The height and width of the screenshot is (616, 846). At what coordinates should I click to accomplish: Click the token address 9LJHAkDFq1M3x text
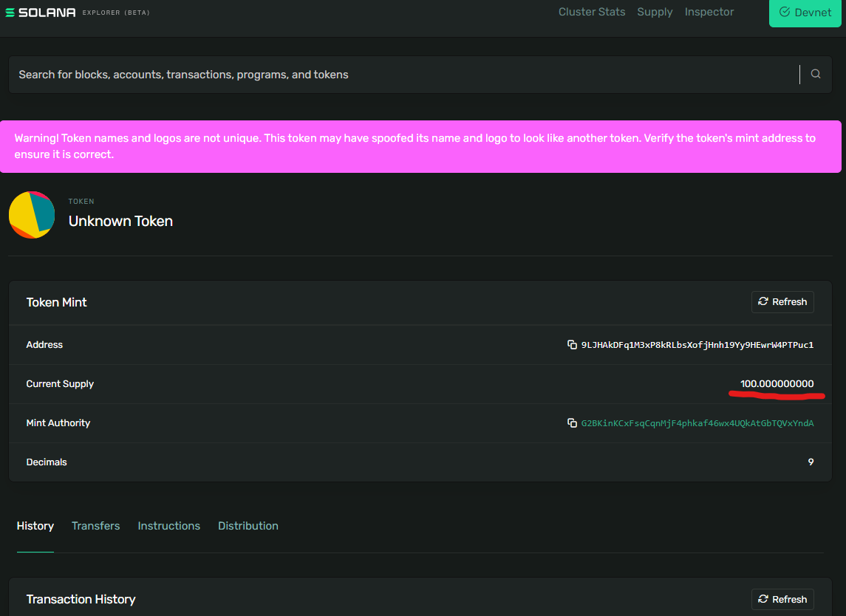click(697, 345)
